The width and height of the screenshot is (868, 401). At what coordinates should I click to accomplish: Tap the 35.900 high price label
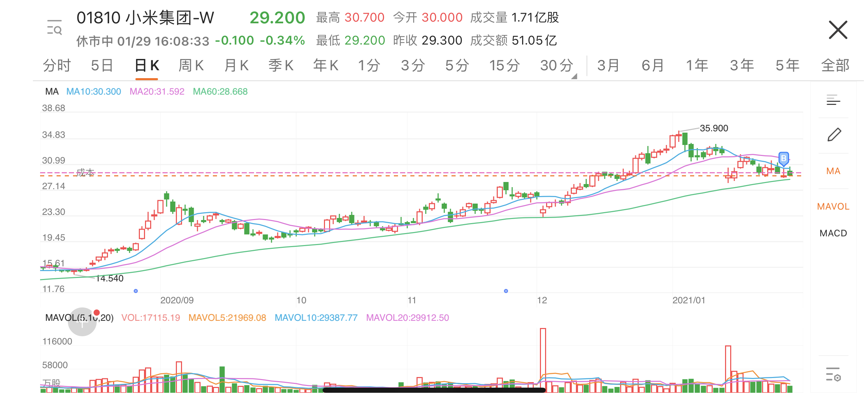[714, 128]
